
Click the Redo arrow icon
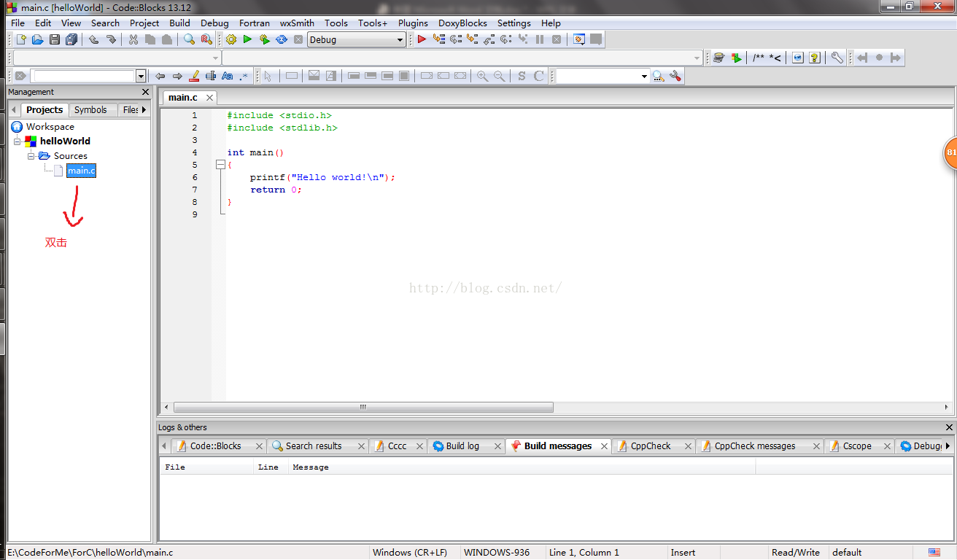(112, 39)
